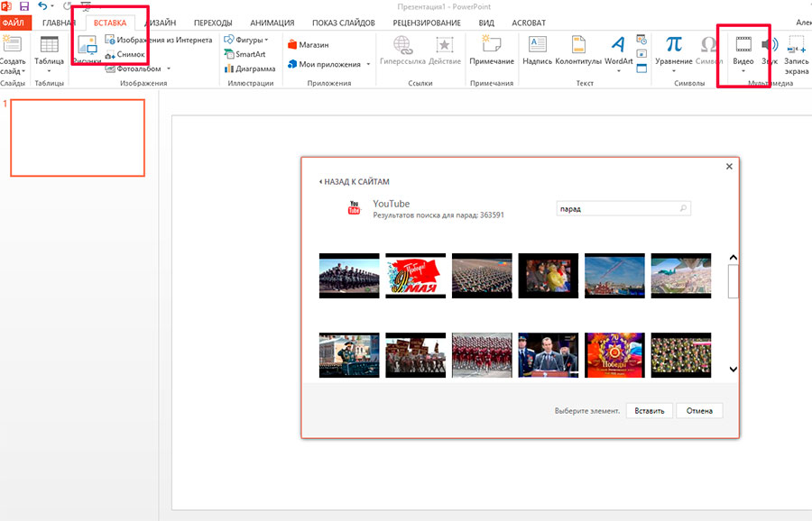The width and height of the screenshot is (812, 521).
Task: Insert date and time icon in Text group
Action: [x=641, y=40]
